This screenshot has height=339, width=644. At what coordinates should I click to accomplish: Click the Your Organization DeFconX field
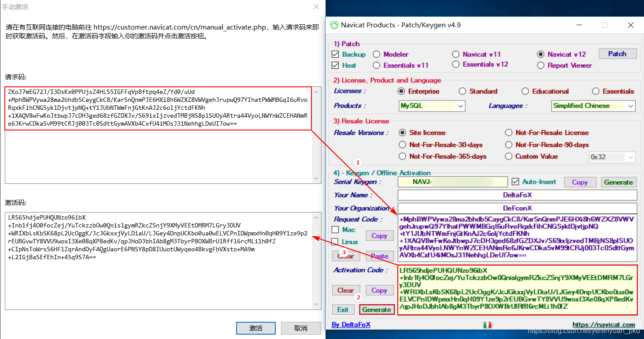pos(517,208)
